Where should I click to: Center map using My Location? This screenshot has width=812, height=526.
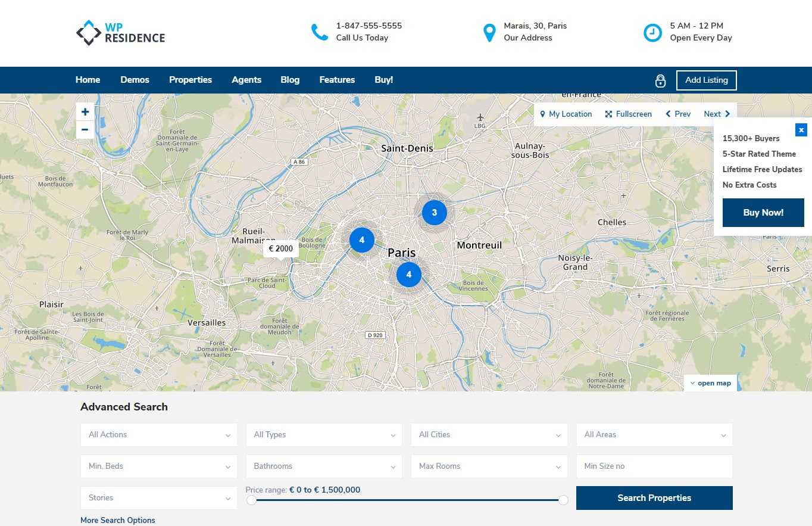pos(566,114)
